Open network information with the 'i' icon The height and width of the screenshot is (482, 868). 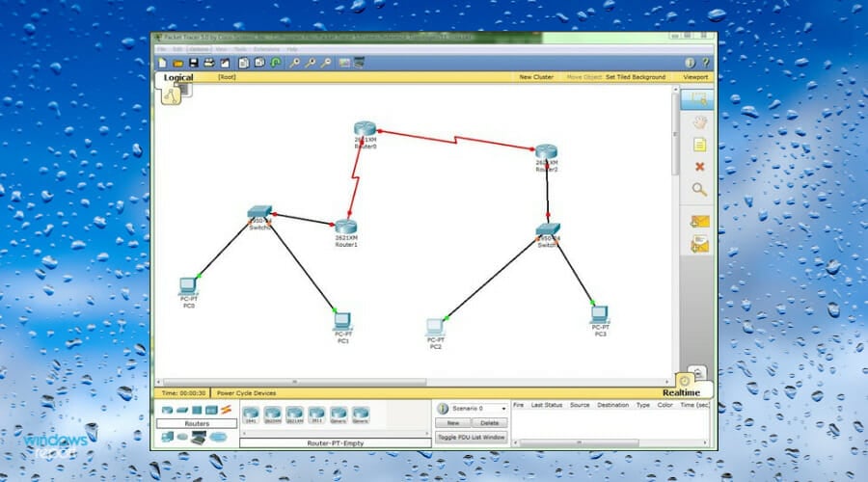690,63
